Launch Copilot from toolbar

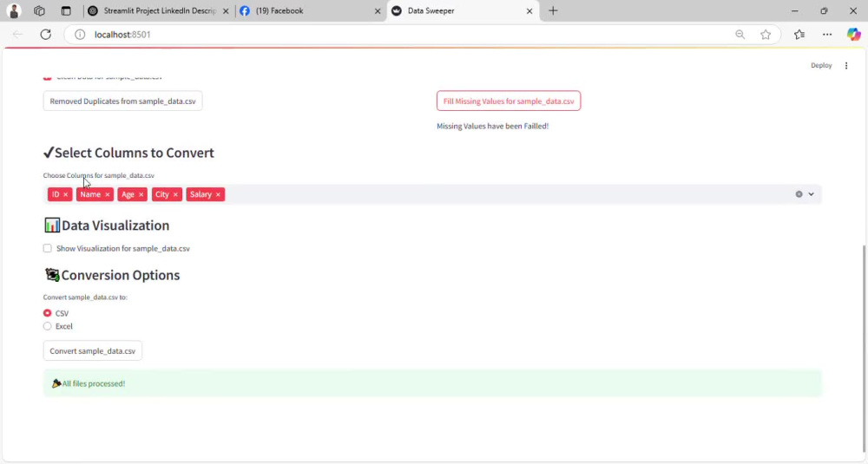point(853,35)
